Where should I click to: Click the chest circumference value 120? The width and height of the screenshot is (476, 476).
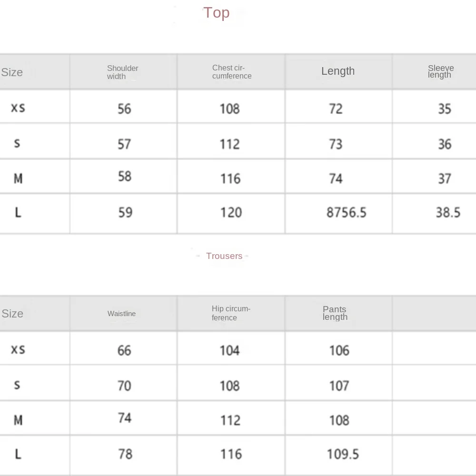[231, 212]
